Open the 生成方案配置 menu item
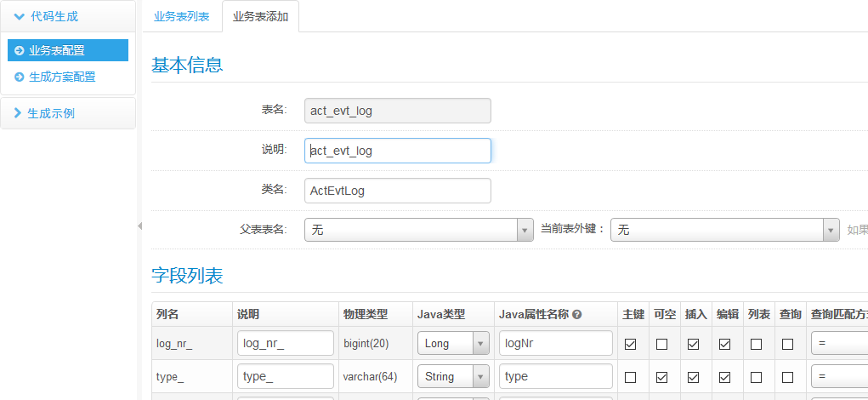The image size is (868, 400). [68, 77]
